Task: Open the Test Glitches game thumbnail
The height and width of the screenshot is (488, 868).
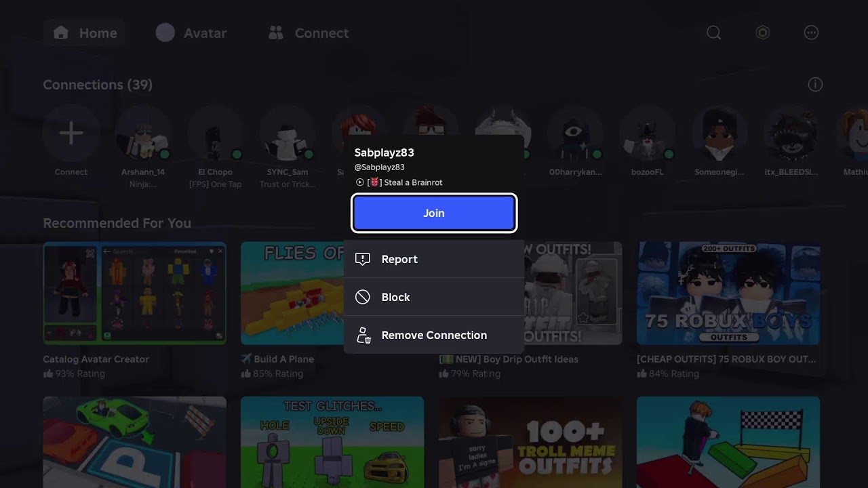Action: [332, 442]
